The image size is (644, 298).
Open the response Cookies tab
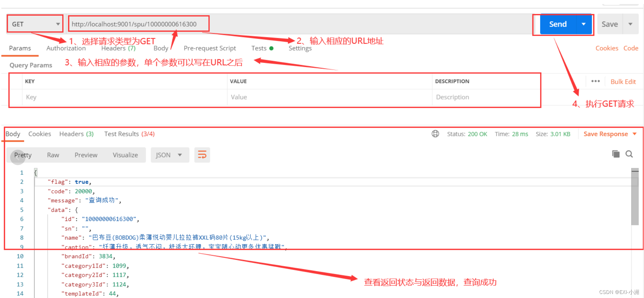pyautogui.click(x=40, y=134)
